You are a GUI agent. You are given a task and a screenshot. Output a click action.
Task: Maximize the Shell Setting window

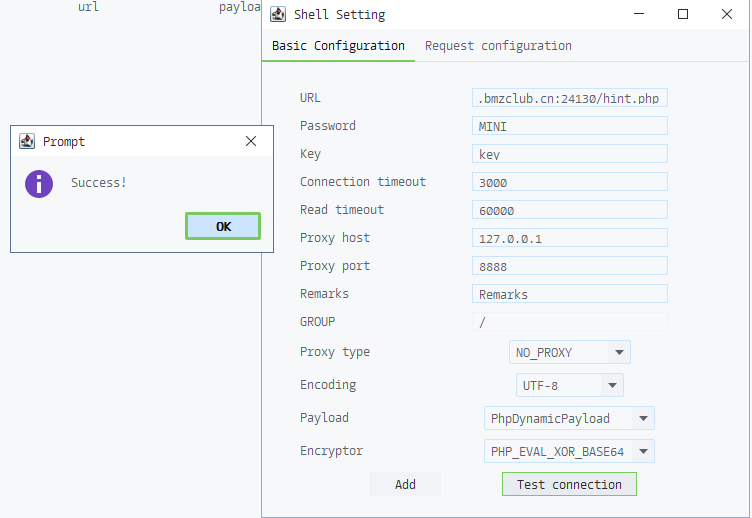tap(683, 15)
